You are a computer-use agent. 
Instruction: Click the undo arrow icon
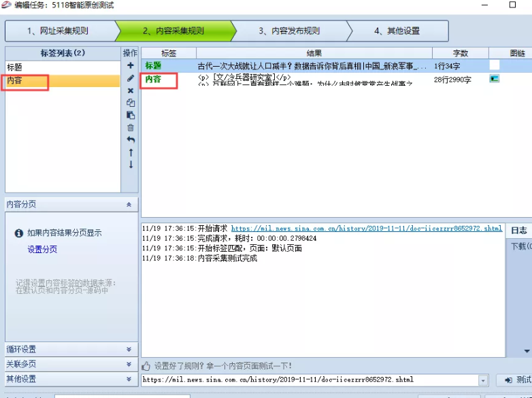click(x=131, y=139)
